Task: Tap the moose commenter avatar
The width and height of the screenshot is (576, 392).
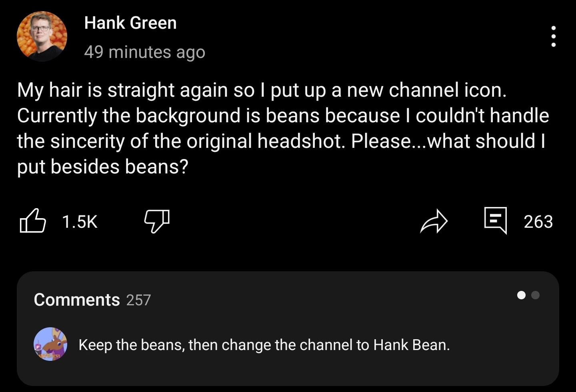Action: [50, 344]
